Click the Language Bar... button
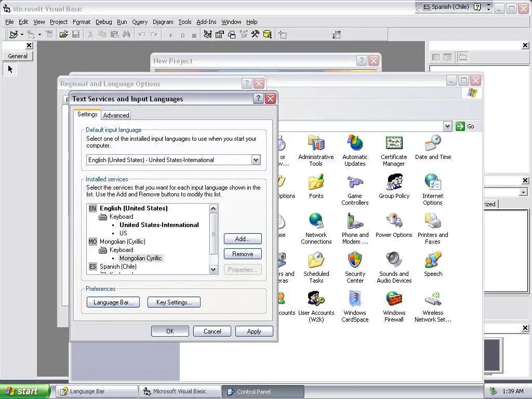The height and width of the screenshot is (399, 532). tap(113, 302)
